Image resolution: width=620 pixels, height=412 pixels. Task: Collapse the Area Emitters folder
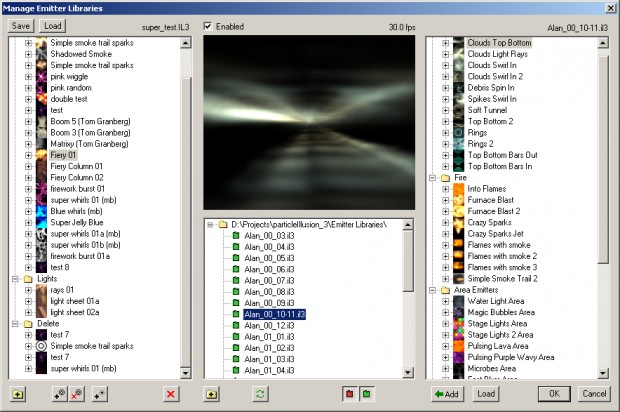(433, 290)
